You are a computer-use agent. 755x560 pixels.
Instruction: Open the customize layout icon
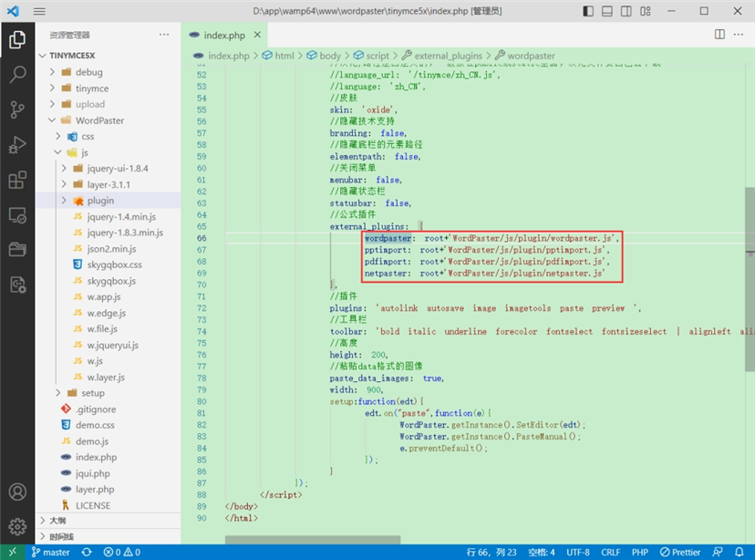646,11
